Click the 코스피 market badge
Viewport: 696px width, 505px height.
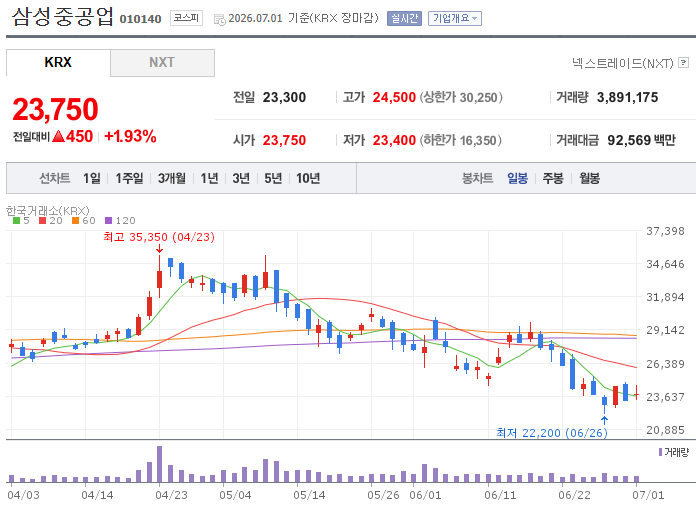(186, 18)
